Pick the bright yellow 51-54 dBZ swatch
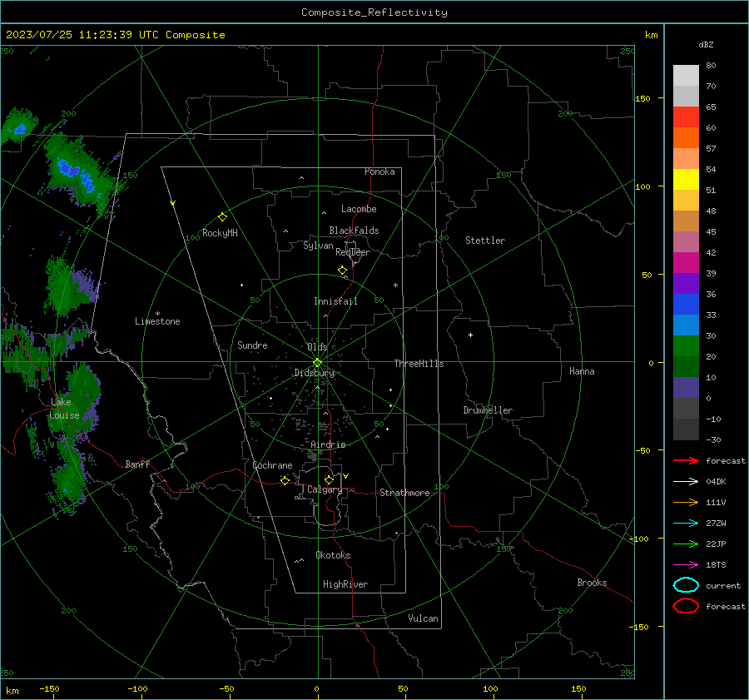Screen dimensions: 749x700 686,180
